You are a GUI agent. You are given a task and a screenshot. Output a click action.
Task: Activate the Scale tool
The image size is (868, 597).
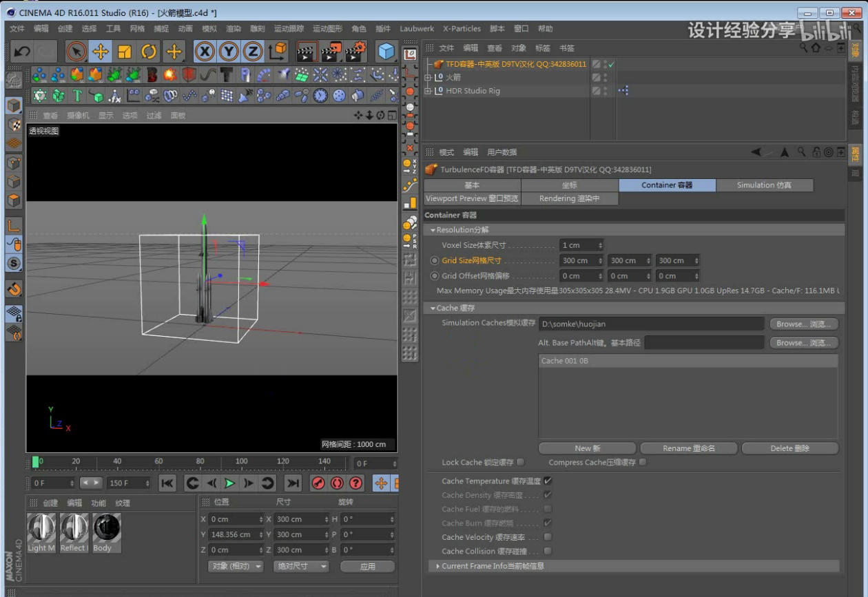point(125,52)
